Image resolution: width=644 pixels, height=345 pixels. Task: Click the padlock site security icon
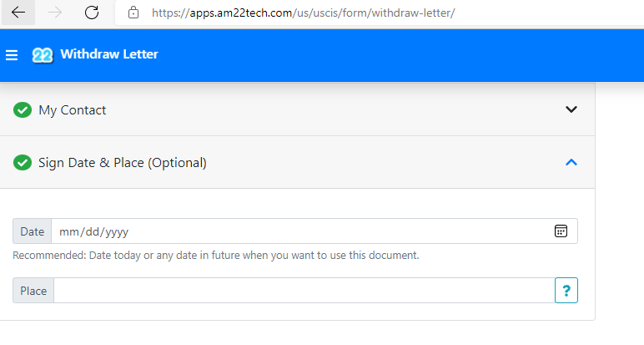[x=133, y=13]
